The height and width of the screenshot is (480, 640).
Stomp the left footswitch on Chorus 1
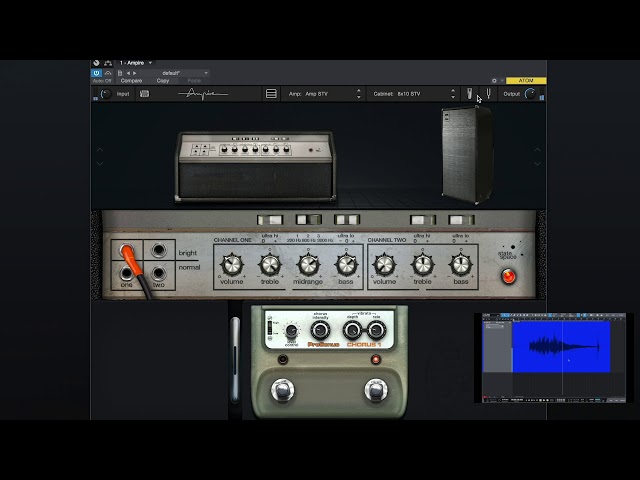click(282, 390)
